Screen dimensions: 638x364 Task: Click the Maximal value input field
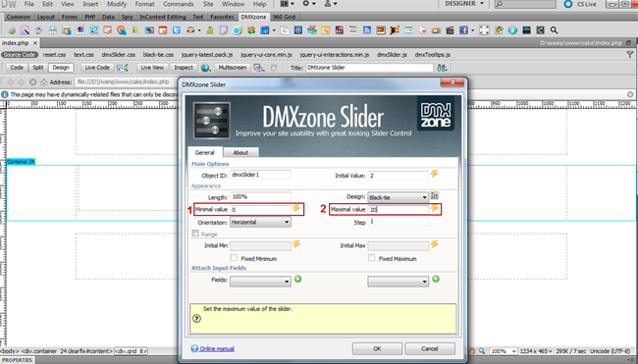398,209
